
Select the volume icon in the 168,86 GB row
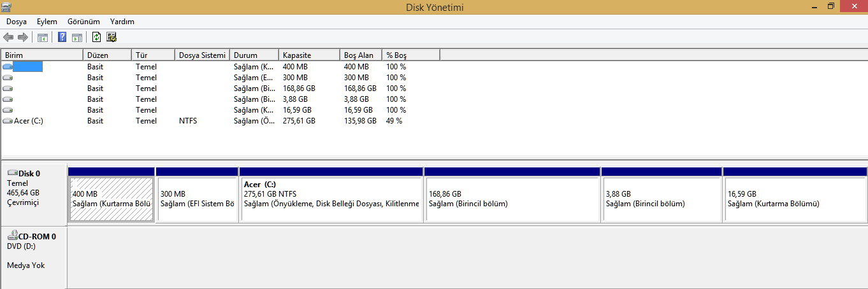[x=8, y=88]
